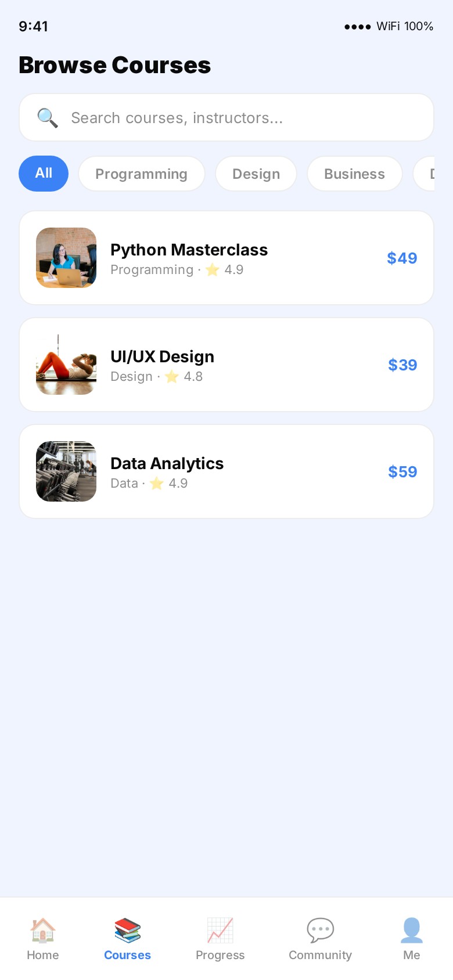This screenshot has height=980, width=453.
Task: Open the UI/UX Design thumbnail image
Action: 66,365
